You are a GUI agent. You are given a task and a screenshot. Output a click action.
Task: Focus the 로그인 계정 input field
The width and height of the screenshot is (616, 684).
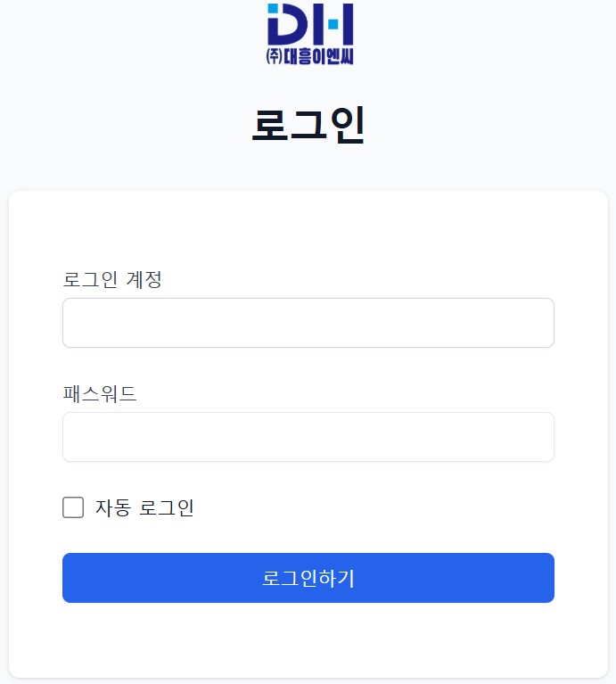click(x=308, y=323)
